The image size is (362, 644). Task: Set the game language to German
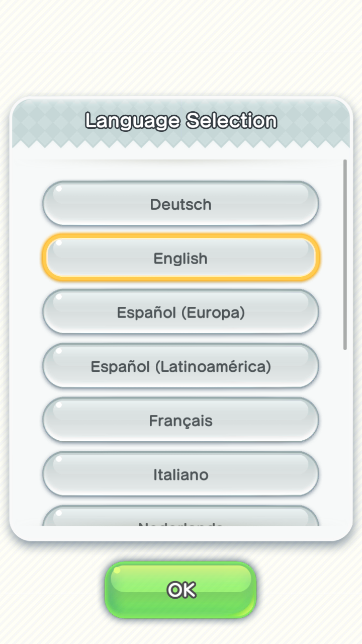click(x=180, y=204)
